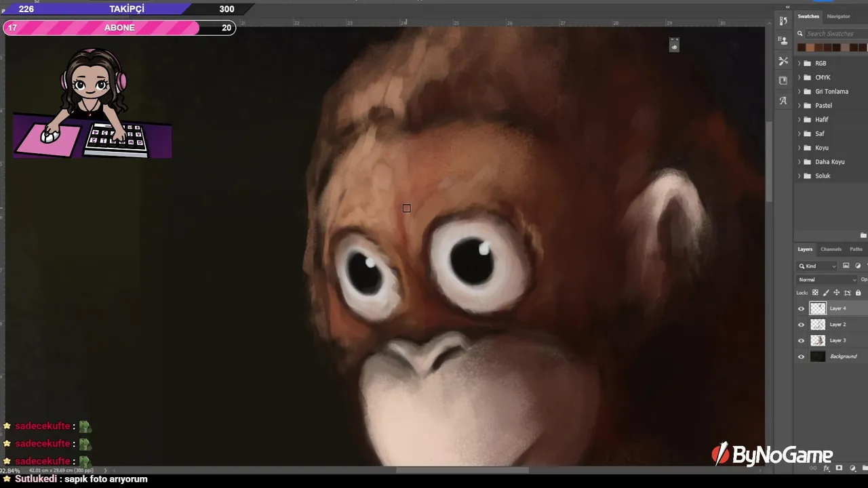Click the rotate view compass widget on the canvas

tap(674, 45)
